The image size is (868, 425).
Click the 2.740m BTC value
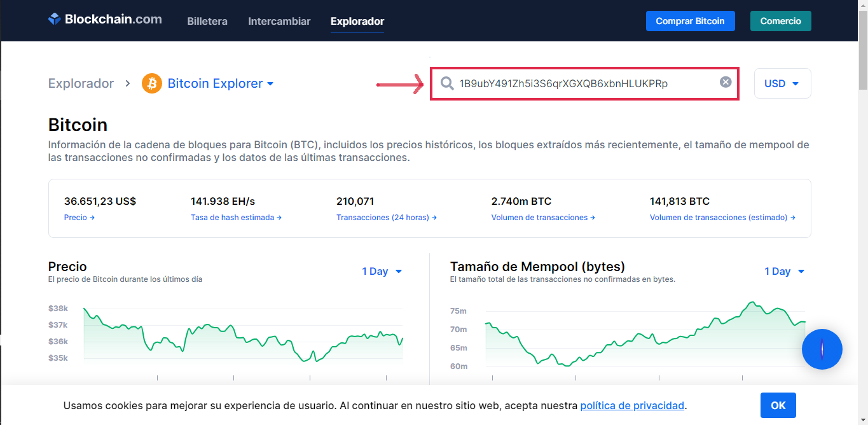point(521,201)
